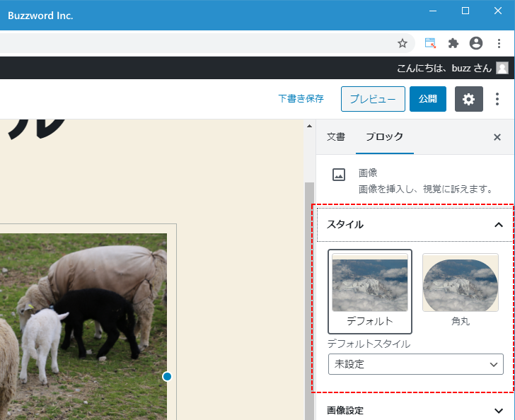The image size is (515, 420).
Task: Open the Chrome profile account icon
Action: coord(476,43)
